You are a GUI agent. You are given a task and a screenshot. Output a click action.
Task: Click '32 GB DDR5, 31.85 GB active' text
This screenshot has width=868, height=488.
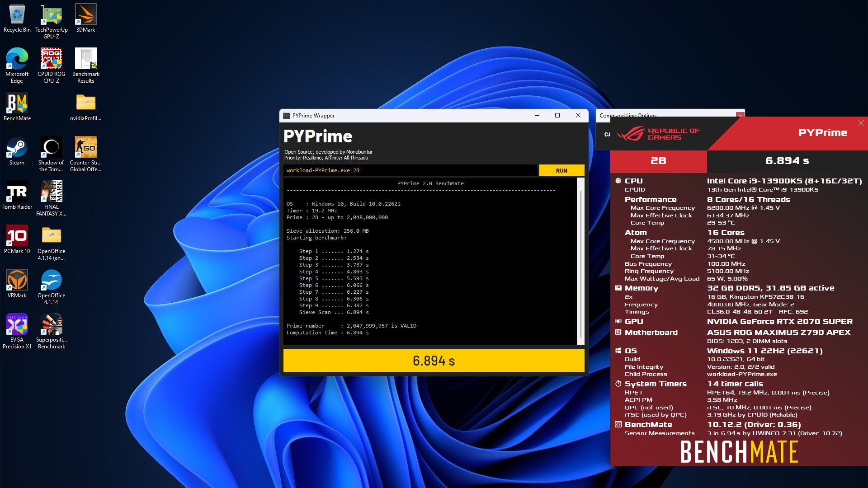point(770,288)
